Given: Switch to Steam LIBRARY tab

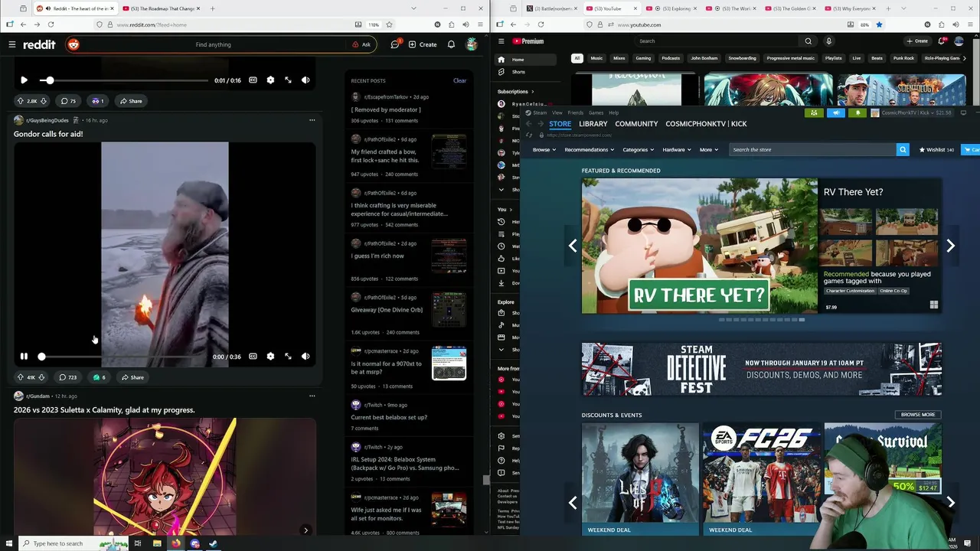Looking at the screenshot, I should [593, 124].
